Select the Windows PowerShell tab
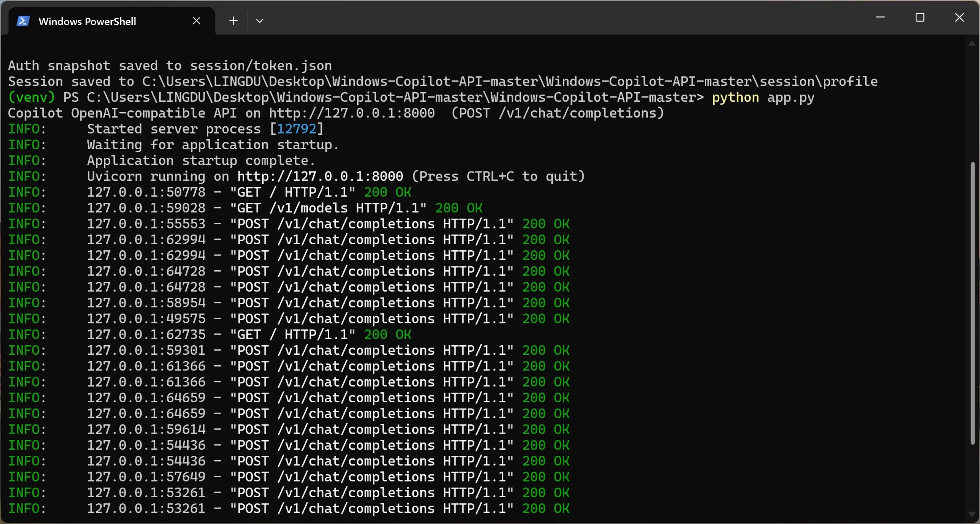 pos(111,21)
